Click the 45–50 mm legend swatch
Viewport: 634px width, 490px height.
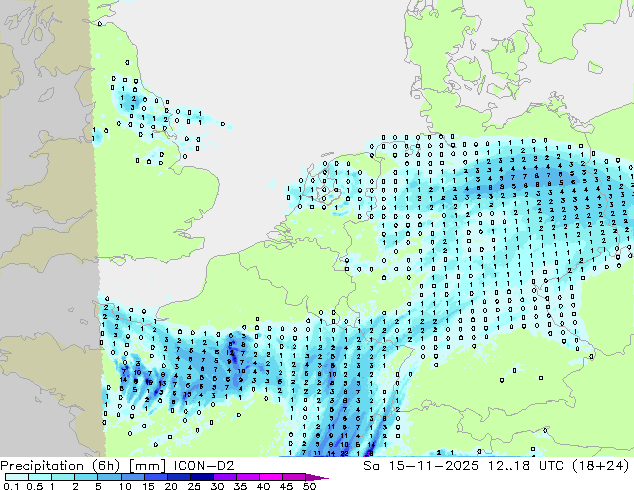pyautogui.click(x=293, y=477)
